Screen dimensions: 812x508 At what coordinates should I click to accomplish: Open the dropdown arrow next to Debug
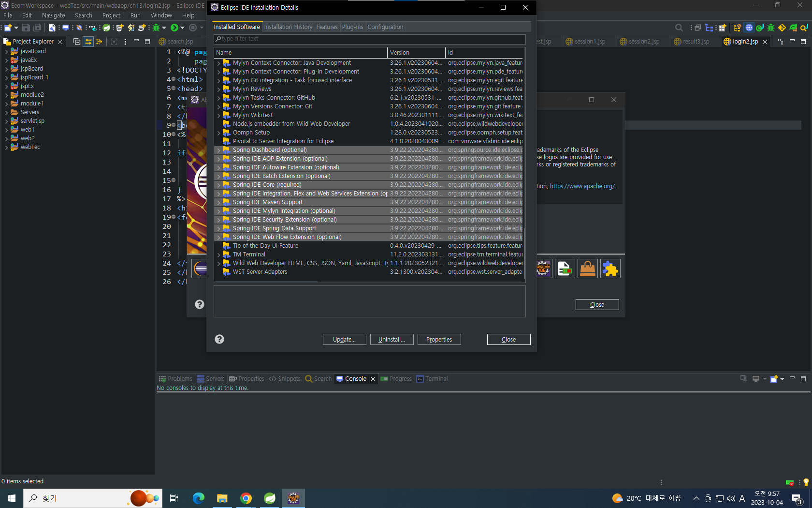pyautogui.click(x=164, y=28)
